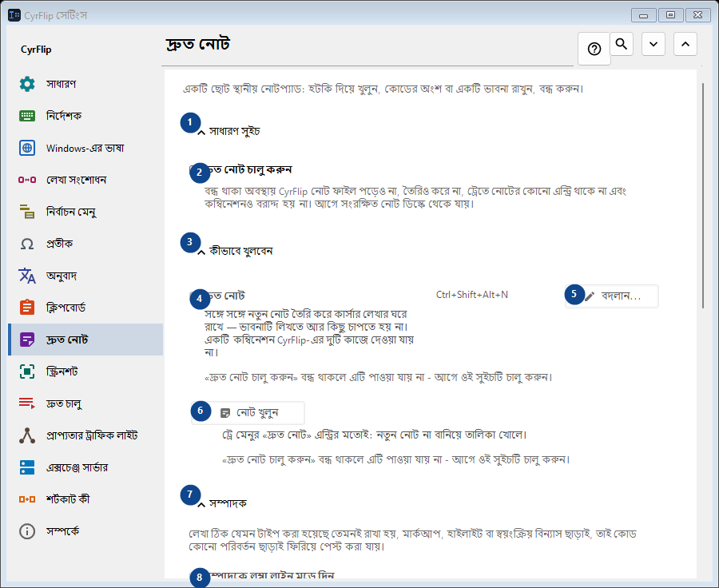719x588 pixels.
Task: Open search with the magnifier icon
Action: tap(622, 44)
